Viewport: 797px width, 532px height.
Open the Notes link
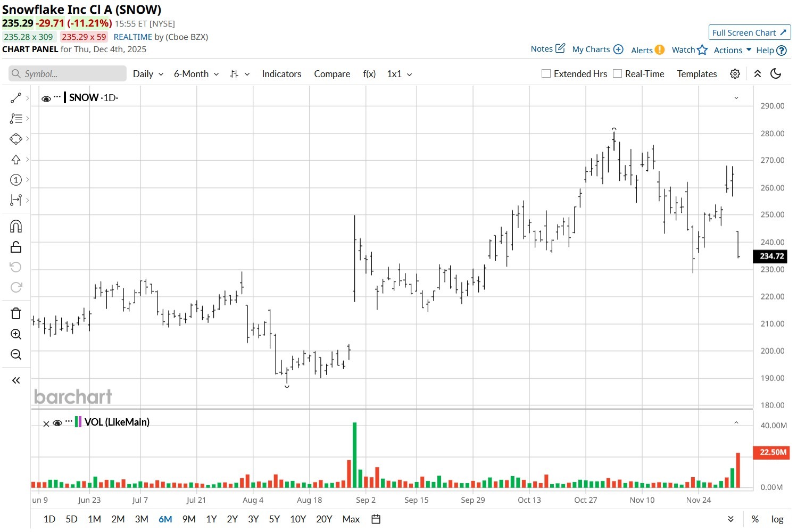pos(542,49)
